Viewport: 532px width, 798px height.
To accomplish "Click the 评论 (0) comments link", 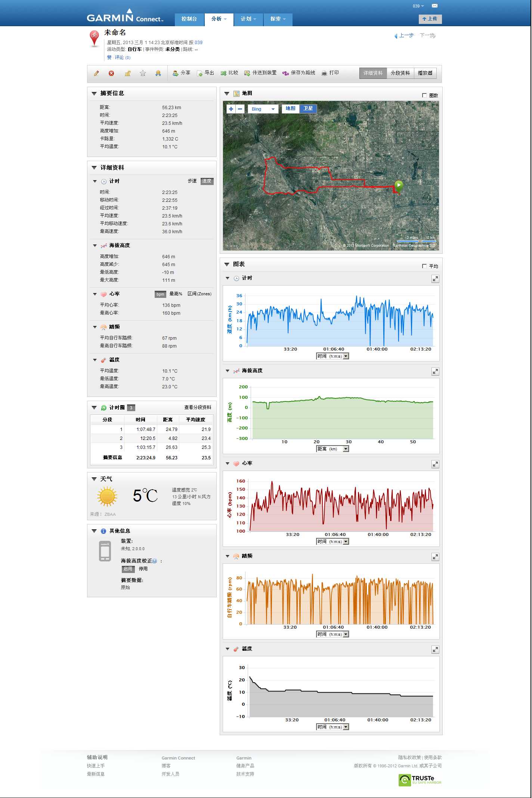I will pos(123,58).
